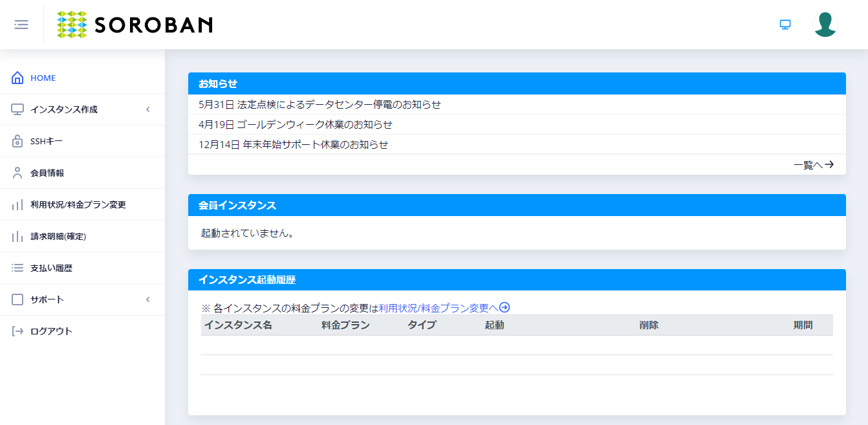868x425 pixels.
Task: Click the 起動 column header
Action: click(494, 325)
